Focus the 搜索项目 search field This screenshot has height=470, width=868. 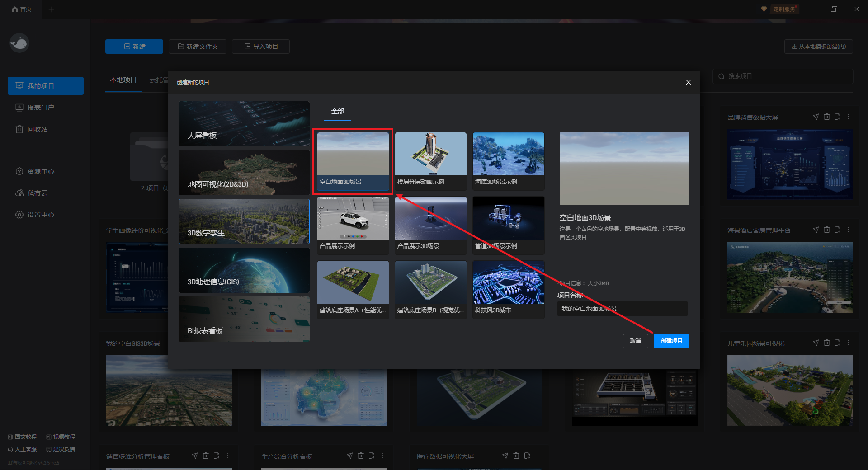(783, 76)
